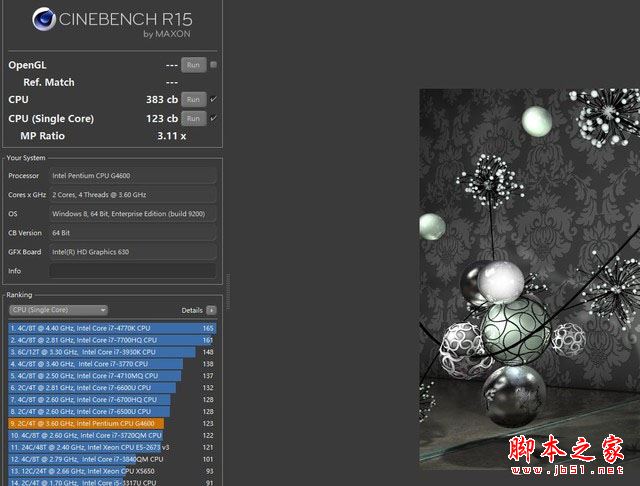This screenshot has height=486, width=640.
Task: Run the CPU (Single Core) benchmark
Action: (193, 118)
